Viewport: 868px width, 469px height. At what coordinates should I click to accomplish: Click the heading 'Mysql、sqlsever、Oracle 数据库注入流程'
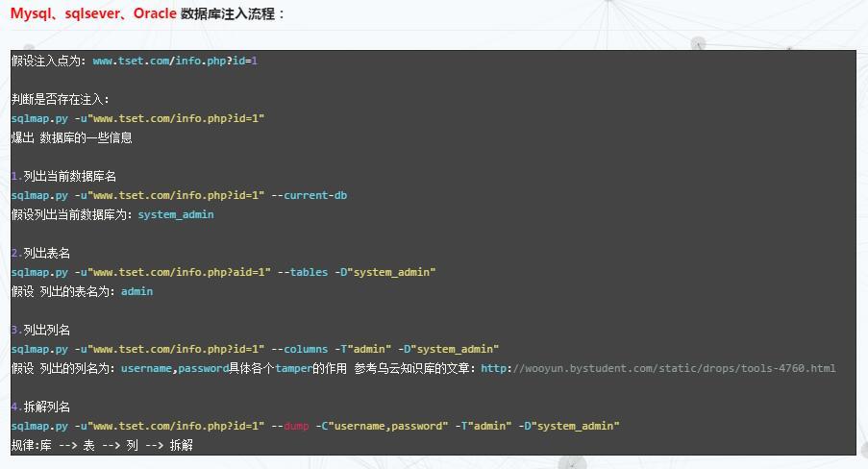point(148,13)
